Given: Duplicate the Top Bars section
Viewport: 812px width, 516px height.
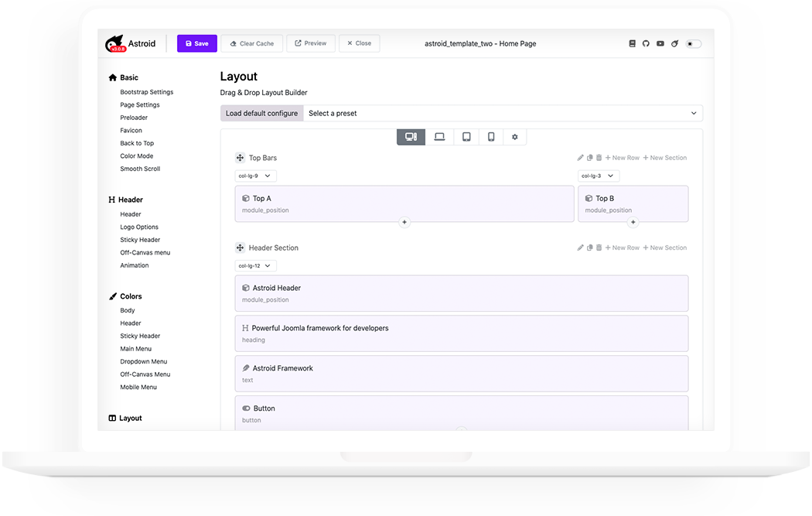Looking at the screenshot, I should click(x=589, y=158).
